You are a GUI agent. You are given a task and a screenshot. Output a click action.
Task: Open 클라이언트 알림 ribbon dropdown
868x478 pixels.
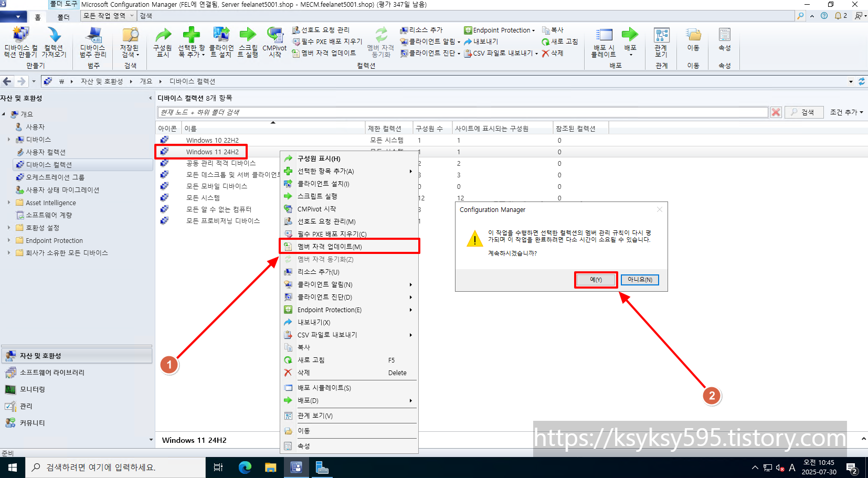pos(430,41)
